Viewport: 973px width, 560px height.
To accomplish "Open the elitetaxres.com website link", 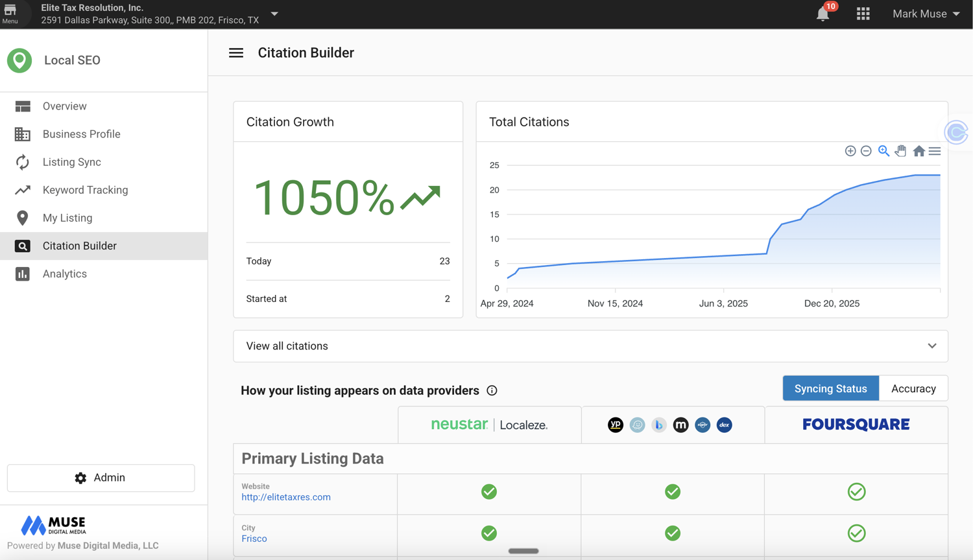I will coord(286,497).
